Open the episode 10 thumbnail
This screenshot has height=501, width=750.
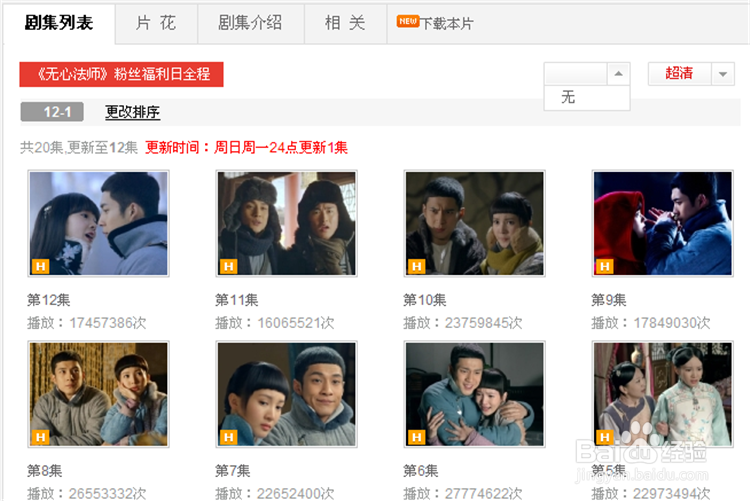[x=474, y=223]
